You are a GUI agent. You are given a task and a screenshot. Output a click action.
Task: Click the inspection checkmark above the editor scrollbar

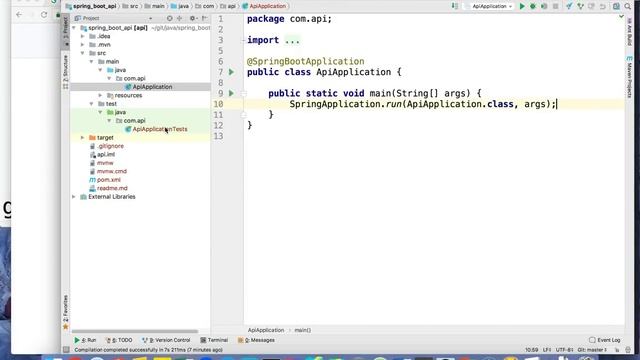point(621,17)
